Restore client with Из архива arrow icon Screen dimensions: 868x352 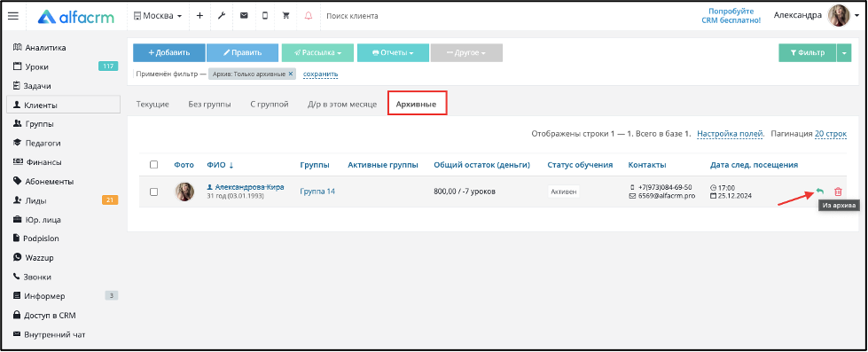pyautogui.click(x=820, y=192)
